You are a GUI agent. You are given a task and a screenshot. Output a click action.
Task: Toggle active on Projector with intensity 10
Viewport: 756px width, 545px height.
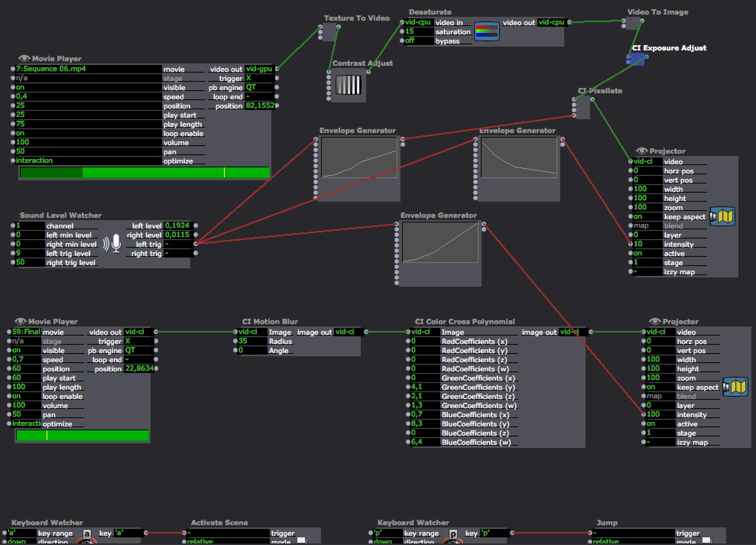[647, 253]
